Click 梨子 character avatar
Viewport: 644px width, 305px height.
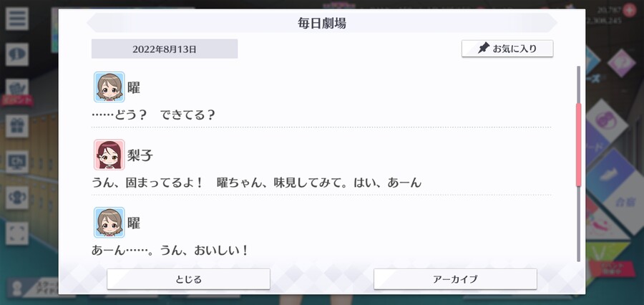(109, 155)
